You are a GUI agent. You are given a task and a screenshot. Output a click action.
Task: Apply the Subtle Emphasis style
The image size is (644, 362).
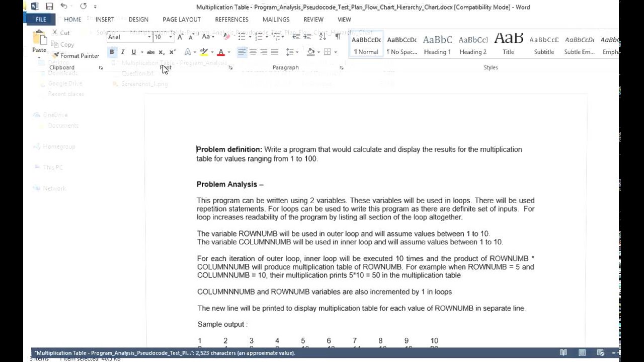579,44
